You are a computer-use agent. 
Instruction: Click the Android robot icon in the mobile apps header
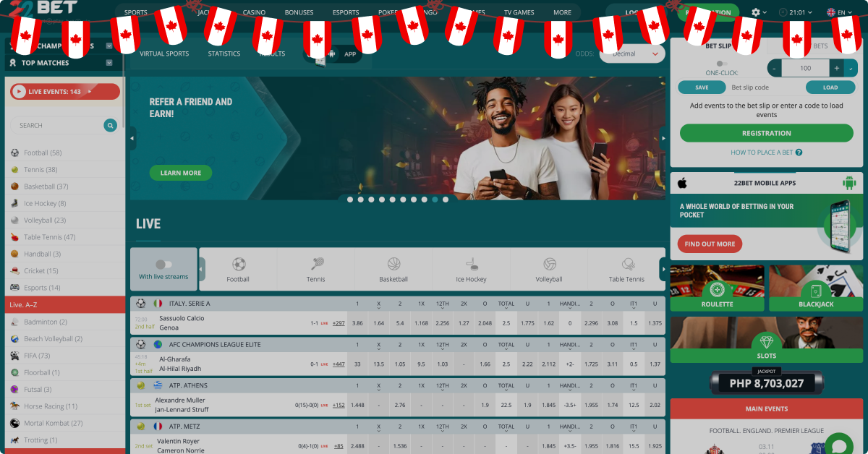click(848, 181)
